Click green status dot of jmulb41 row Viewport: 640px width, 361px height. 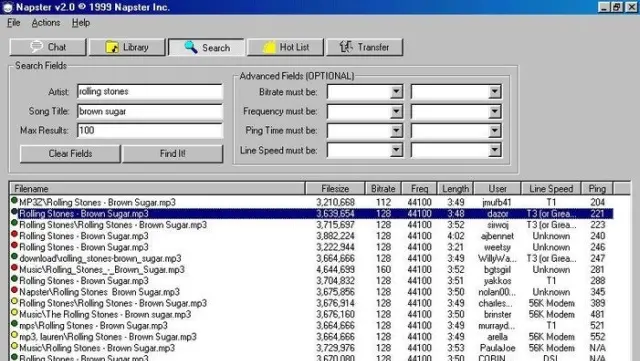point(14,201)
